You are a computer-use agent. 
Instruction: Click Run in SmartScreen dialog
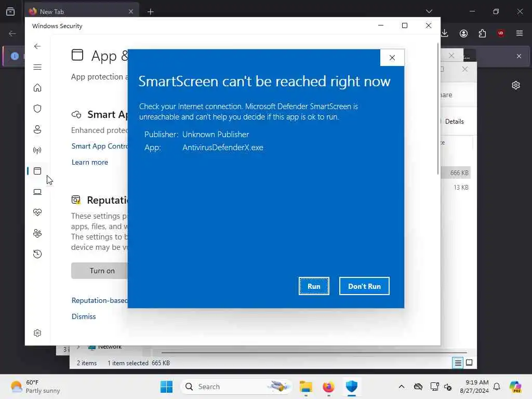pos(314,286)
